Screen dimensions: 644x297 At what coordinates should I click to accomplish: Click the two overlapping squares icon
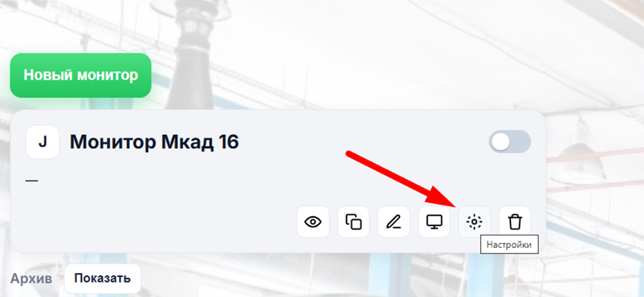click(353, 222)
